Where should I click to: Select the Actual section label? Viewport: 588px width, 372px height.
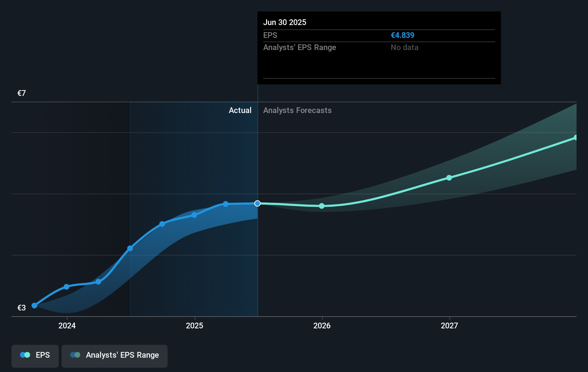coord(240,111)
